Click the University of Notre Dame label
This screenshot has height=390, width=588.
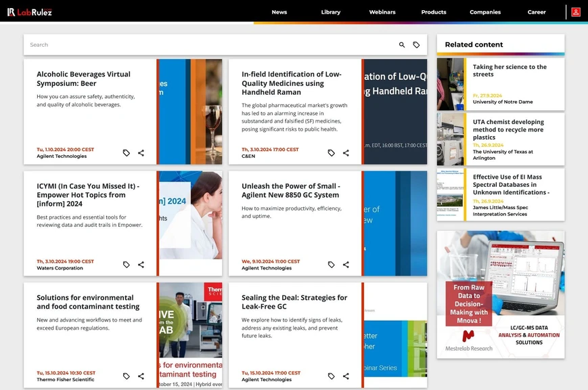[503, 102]
